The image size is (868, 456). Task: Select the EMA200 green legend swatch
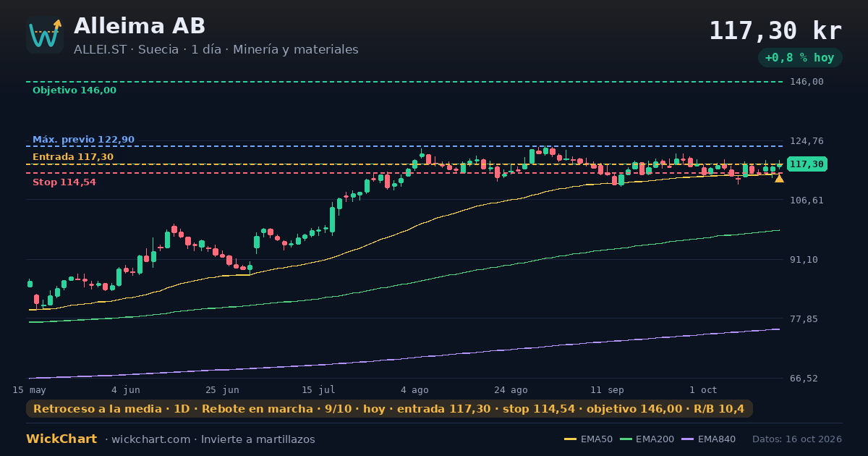[626, 439]
